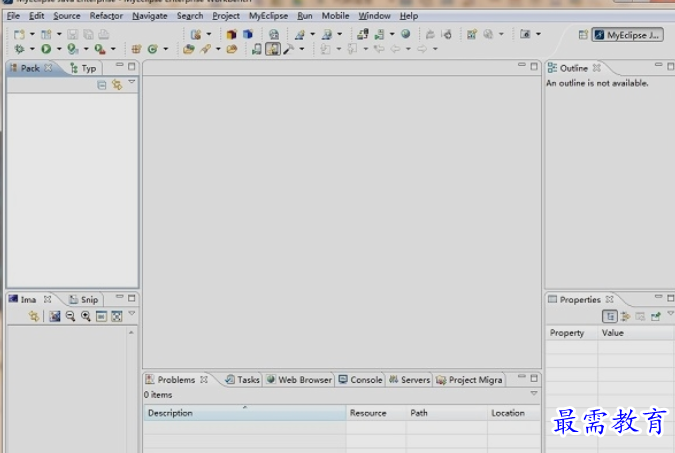Screen dimensions: 675x453
Task: Click the Image Preview scrollbar up arrow
Action: coord(131,332)
